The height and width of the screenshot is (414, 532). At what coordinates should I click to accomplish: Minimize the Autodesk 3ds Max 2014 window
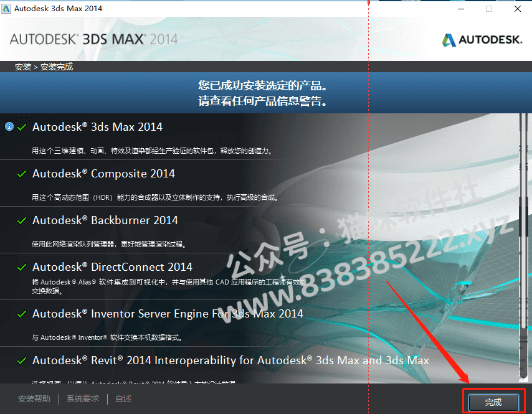click(461, 9)
